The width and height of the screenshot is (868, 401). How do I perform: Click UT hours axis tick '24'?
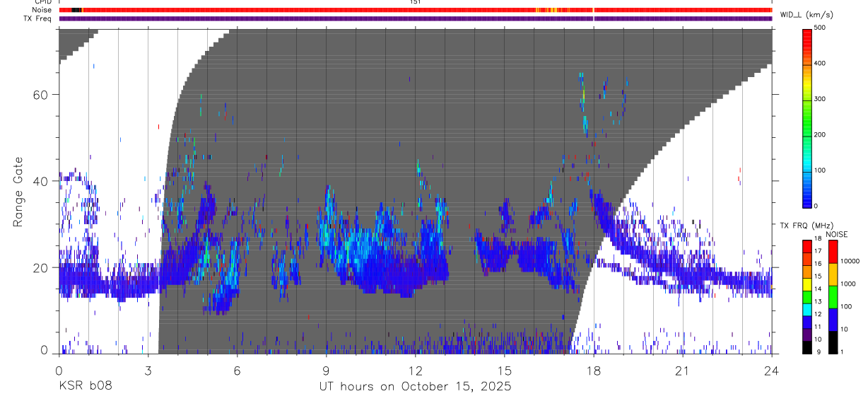[x=771, y=370]
